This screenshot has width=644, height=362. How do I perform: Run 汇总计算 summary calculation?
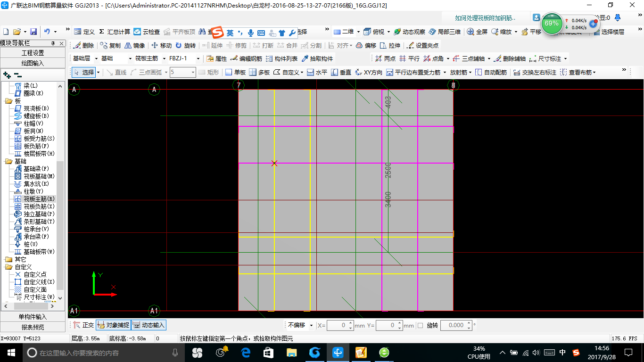pos(115,32)
